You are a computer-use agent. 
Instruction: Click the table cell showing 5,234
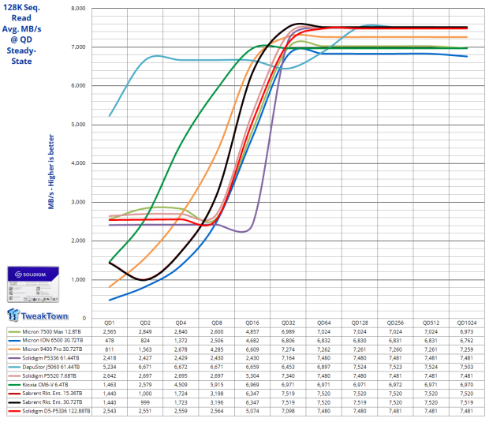point(110,368)
